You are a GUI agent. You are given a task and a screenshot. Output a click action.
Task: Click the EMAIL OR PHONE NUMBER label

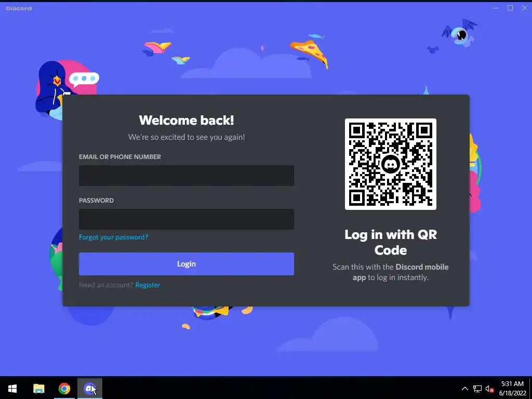[120, 157]
